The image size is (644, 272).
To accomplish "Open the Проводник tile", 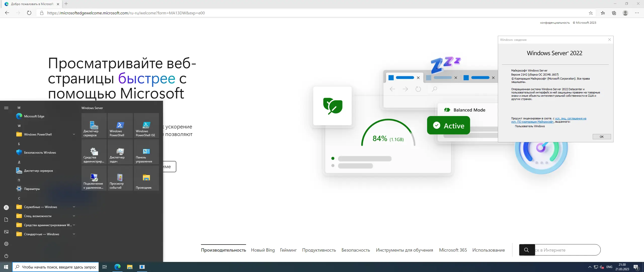I will (146, 178).
